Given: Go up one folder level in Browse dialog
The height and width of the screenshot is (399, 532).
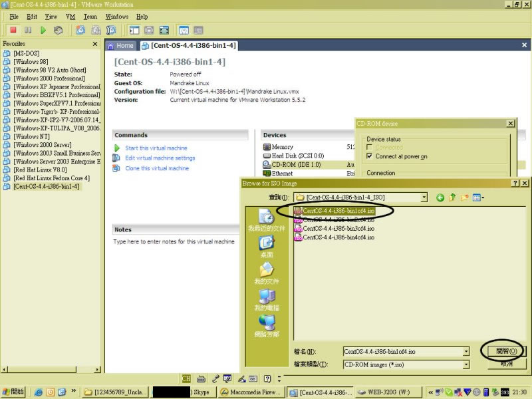Looking at the screenshot, I should click(x=452, y=198).
